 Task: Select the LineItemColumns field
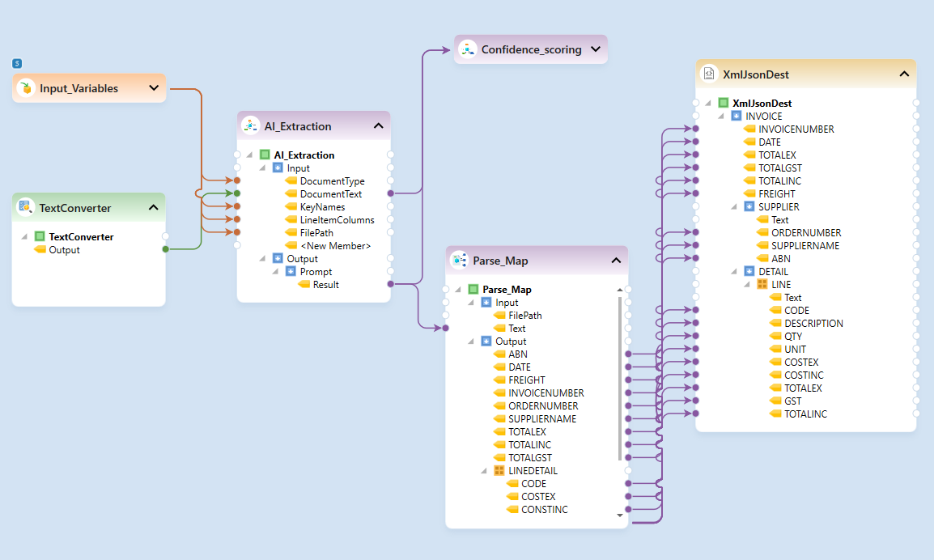338,220
